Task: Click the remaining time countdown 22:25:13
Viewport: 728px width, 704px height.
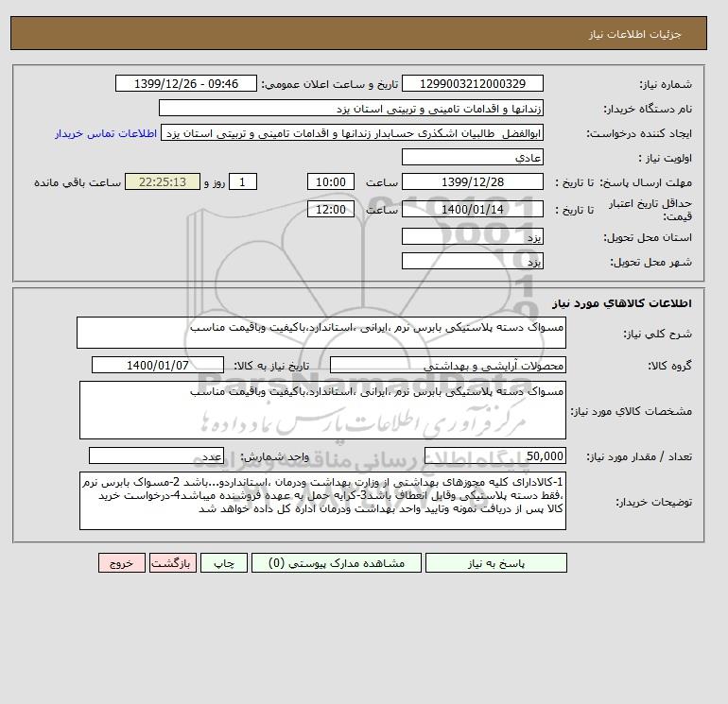Action: click(x=163, y=182)
